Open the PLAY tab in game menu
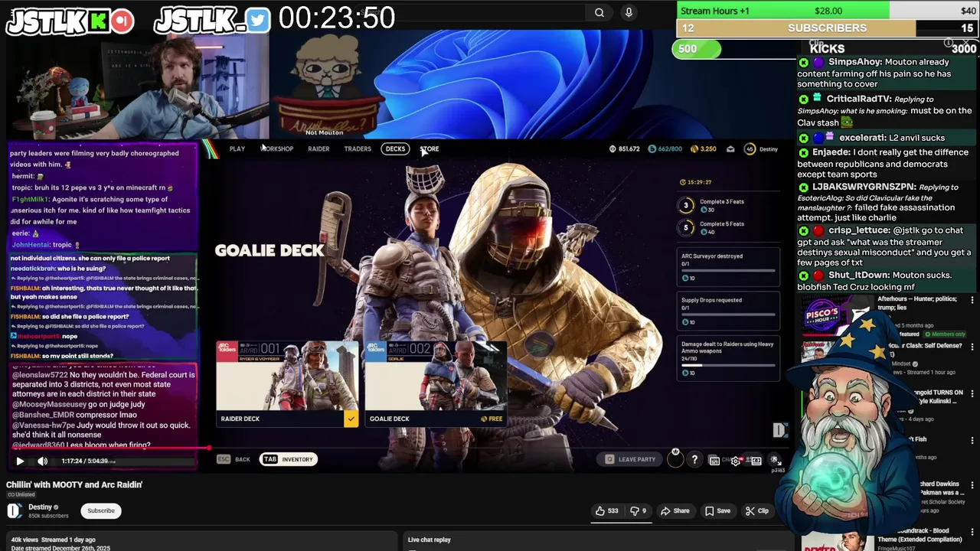This screenshot has width=980, height=551. [x=237, y=149]
